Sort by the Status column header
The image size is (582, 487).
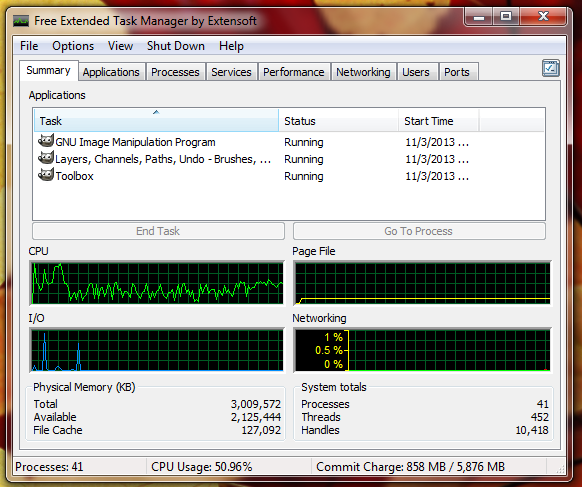tap(339, 121)
